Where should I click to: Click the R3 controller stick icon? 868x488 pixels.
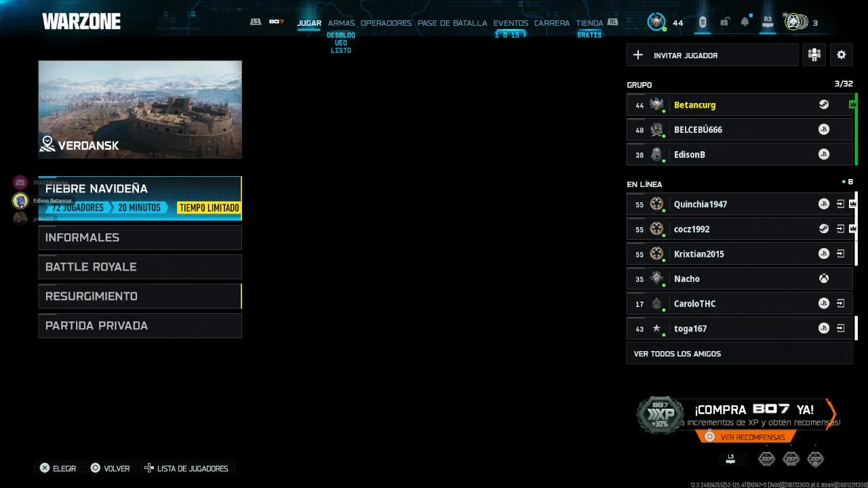click(768, 22)
